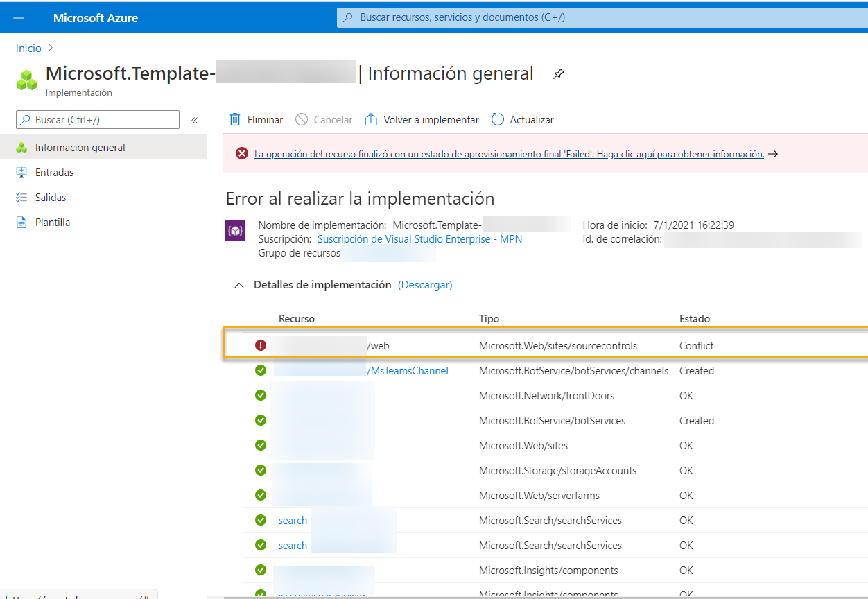Click the Estado column header
The image size is (868, 599).
[x=695, y=319]
